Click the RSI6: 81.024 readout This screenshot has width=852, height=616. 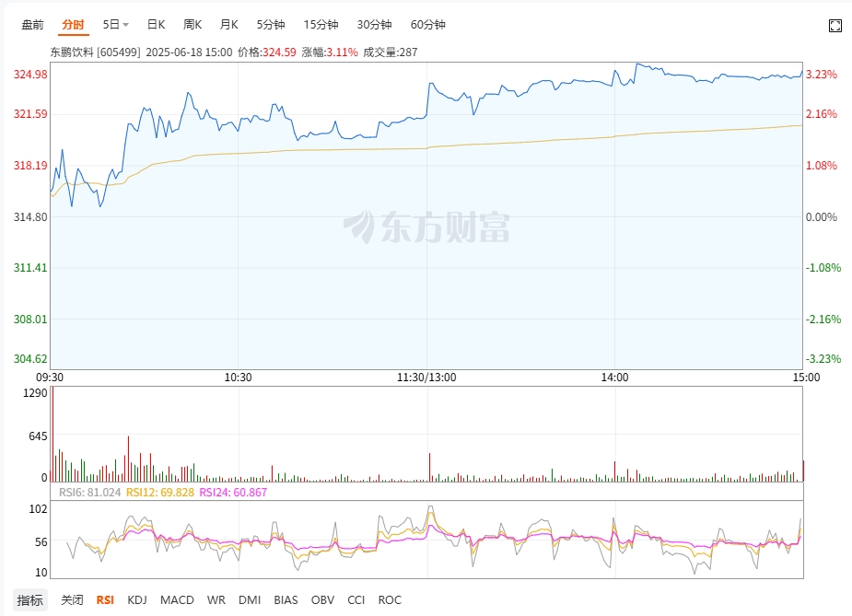pyautogui.click(x=89, y=492)
